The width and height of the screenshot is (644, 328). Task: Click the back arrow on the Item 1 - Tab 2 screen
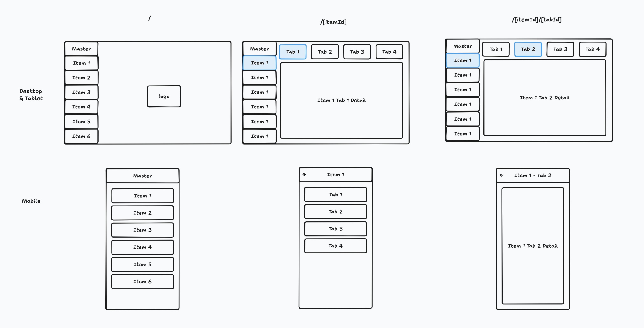501,175
